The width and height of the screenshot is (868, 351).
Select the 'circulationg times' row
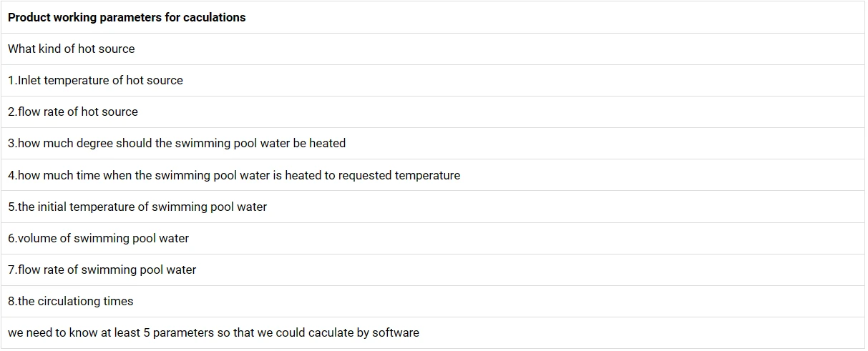(433, 301)
